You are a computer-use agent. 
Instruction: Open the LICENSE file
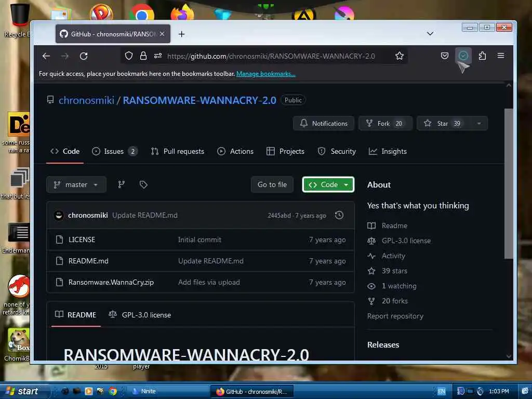[x=82, y=240]
